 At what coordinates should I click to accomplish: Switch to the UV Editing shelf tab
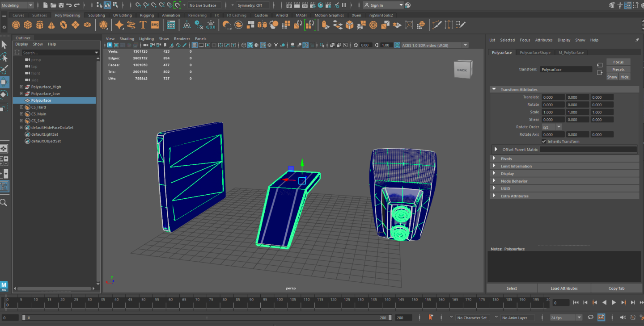(x=122, y=15)
